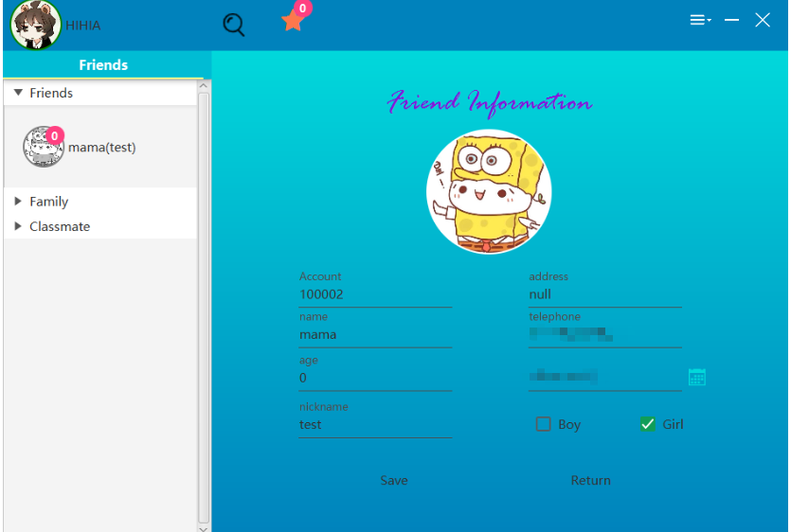Viewport: 791px width, 532px height.
Task: Click the SpongeBob friend profile picture
Action: click(x=489, y=191)
